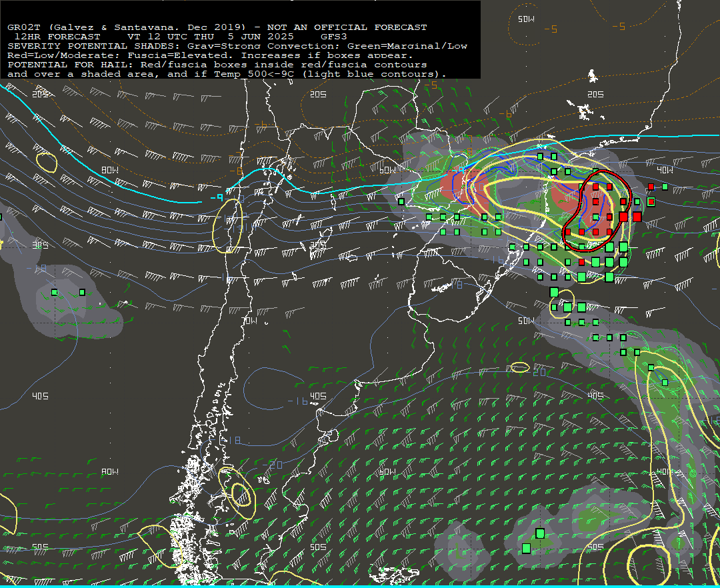
Task: Click the '50W' label beside the header box
Action: click(x=526, y=19)
